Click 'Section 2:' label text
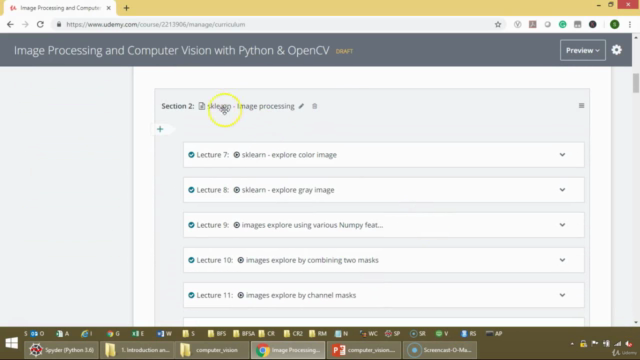Viewport: 640px width, 360px height. coord(178,106)
